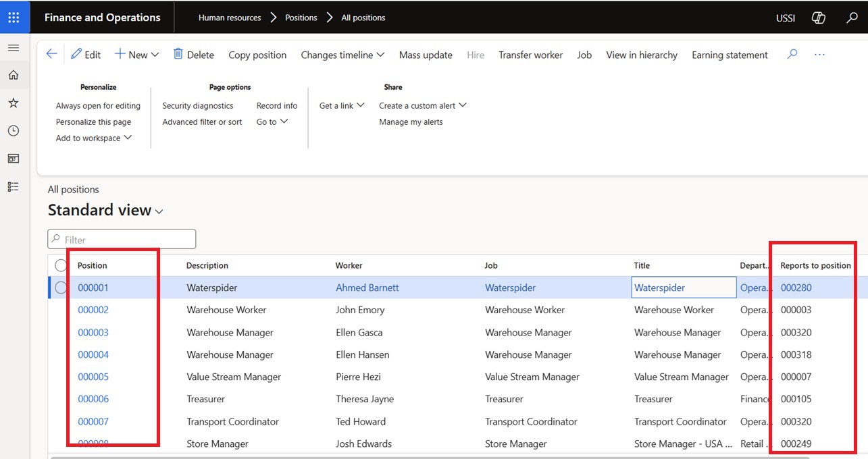Open Favorites star in the sidebar
This screenshot has width=868, height=459.
tap(14, 103)
